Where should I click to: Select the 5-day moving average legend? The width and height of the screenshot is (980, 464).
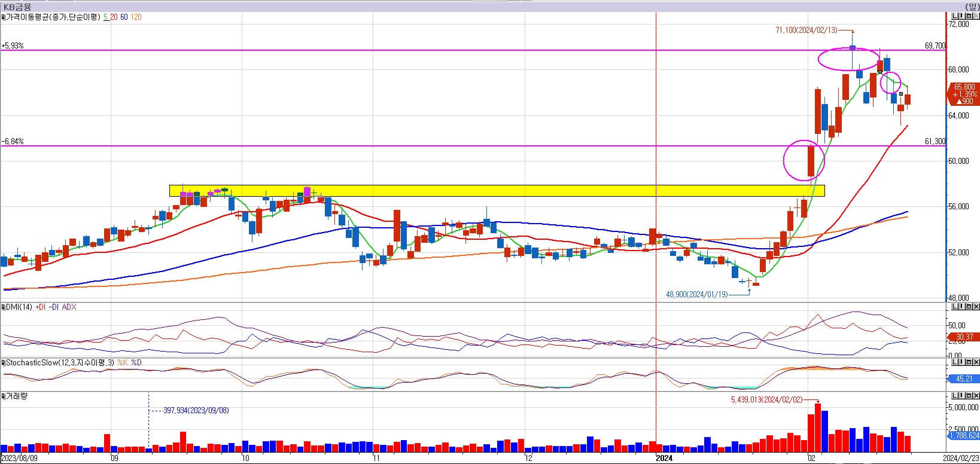105,17
